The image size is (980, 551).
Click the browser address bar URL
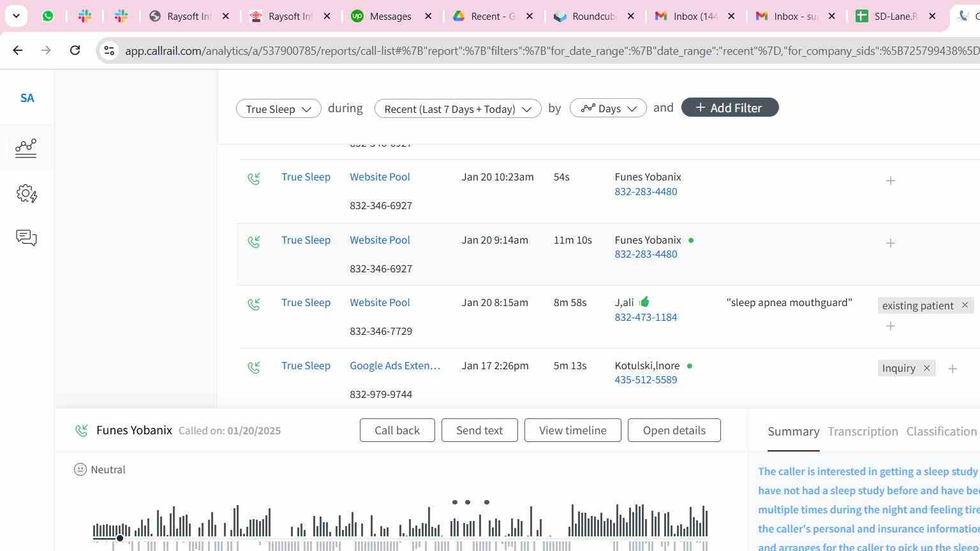coord(552,50)
